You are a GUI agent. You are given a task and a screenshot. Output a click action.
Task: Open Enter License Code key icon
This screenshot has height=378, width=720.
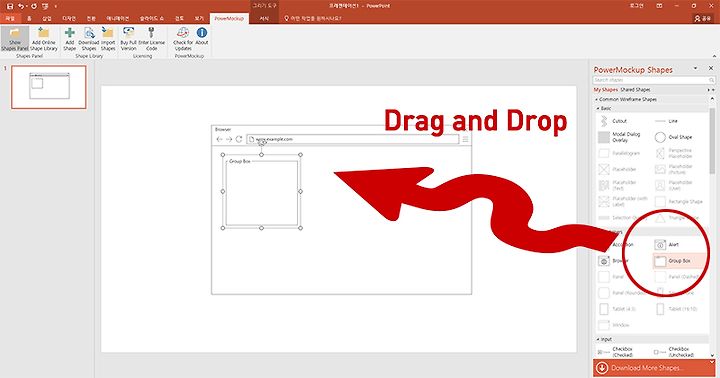(x=151, y=32)
